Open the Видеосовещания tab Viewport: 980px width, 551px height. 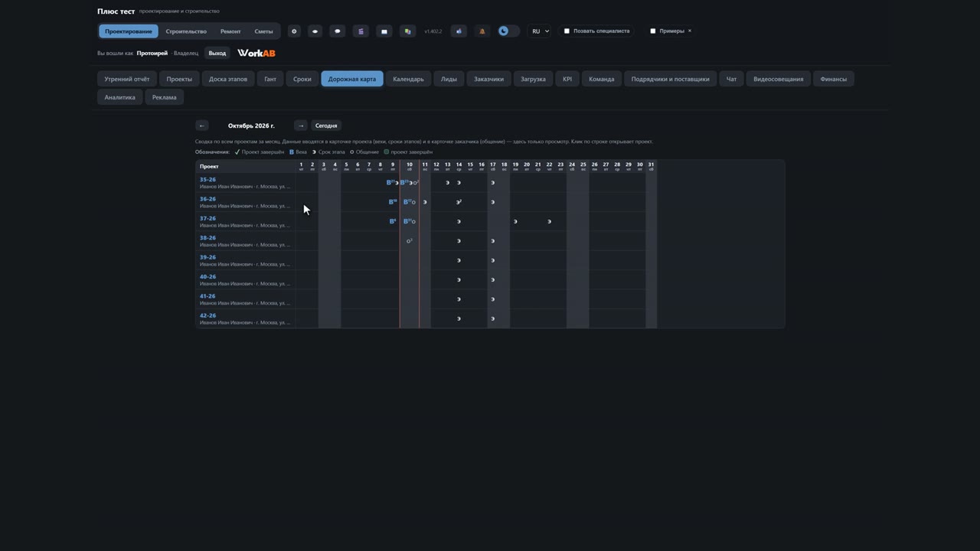(778, 79)
